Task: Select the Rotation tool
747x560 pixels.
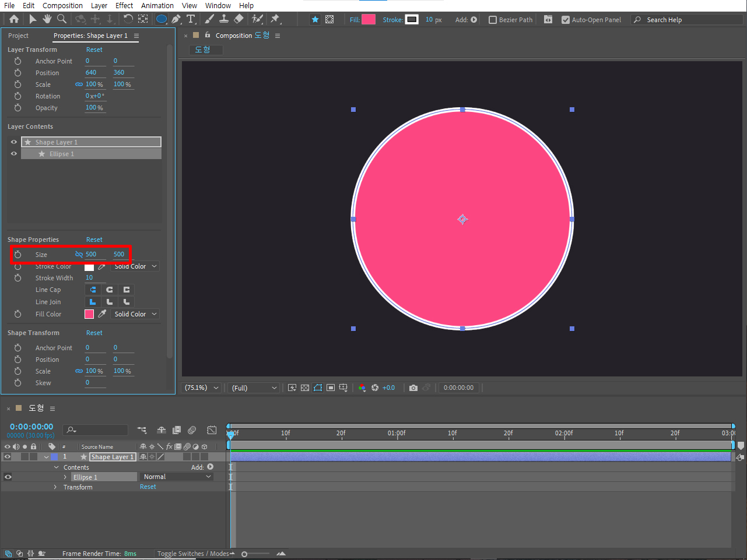Action: pyautogui.click(x=128, y=19)
